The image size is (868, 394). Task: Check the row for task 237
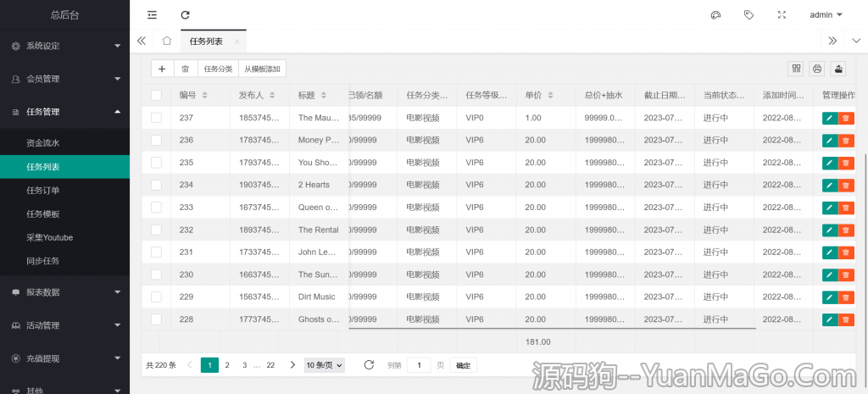(156, 118)
